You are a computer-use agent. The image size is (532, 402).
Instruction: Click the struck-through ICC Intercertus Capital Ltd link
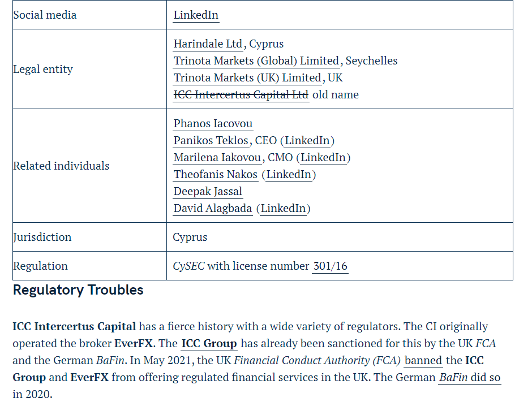click(x=241, y=95)
